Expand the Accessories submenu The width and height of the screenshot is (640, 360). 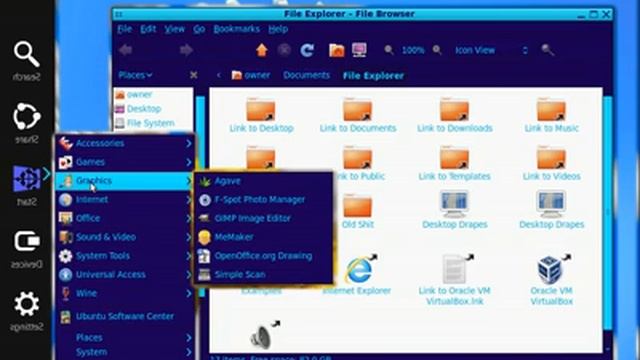[124, 143]
